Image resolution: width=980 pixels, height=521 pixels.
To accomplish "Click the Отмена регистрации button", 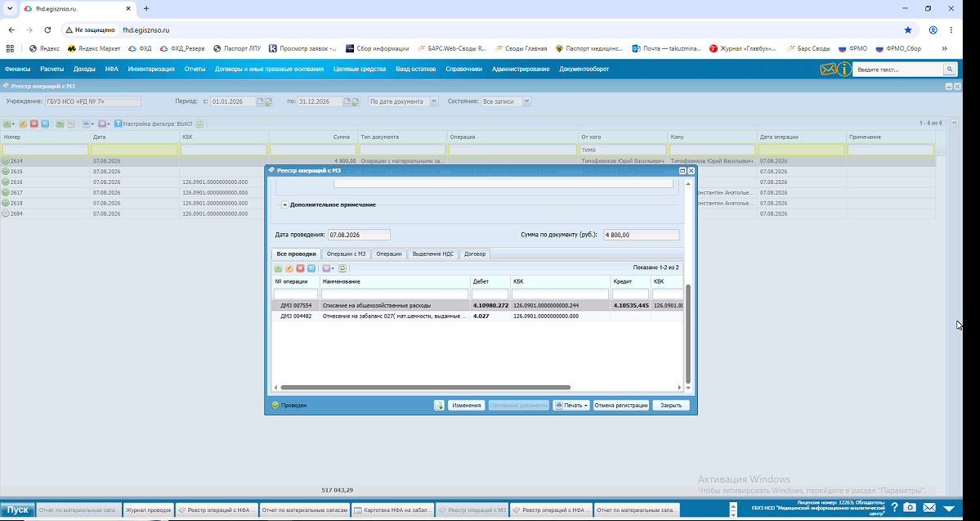I will (x=621, y=406).
